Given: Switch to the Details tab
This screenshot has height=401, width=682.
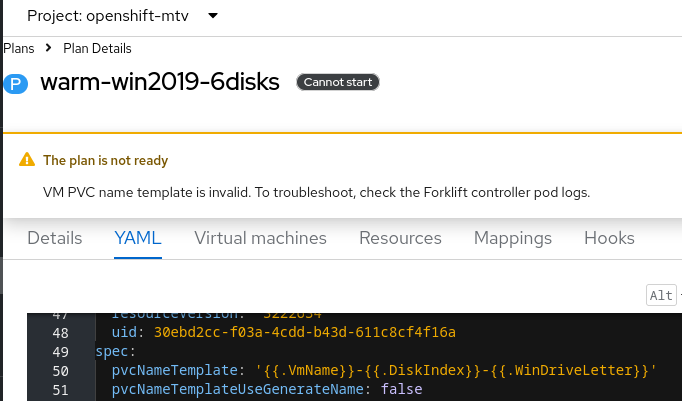Looking at the screenshot, I should (55, 238).
